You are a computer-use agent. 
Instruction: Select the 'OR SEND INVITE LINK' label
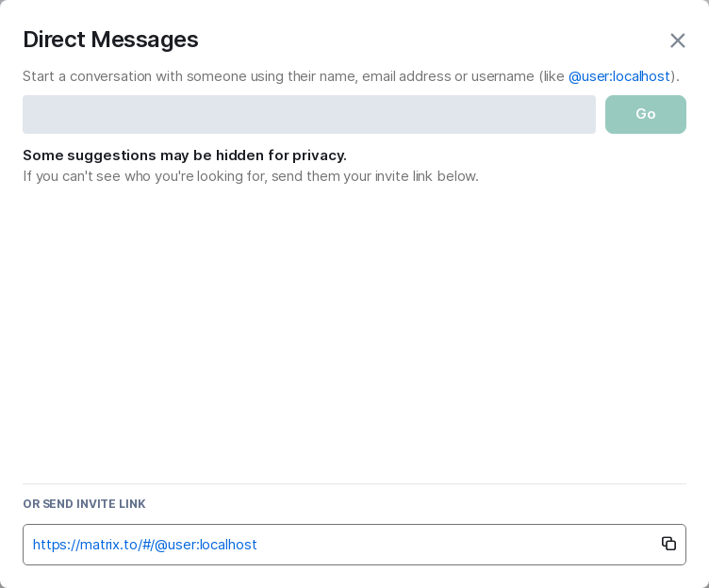(84, 504)
